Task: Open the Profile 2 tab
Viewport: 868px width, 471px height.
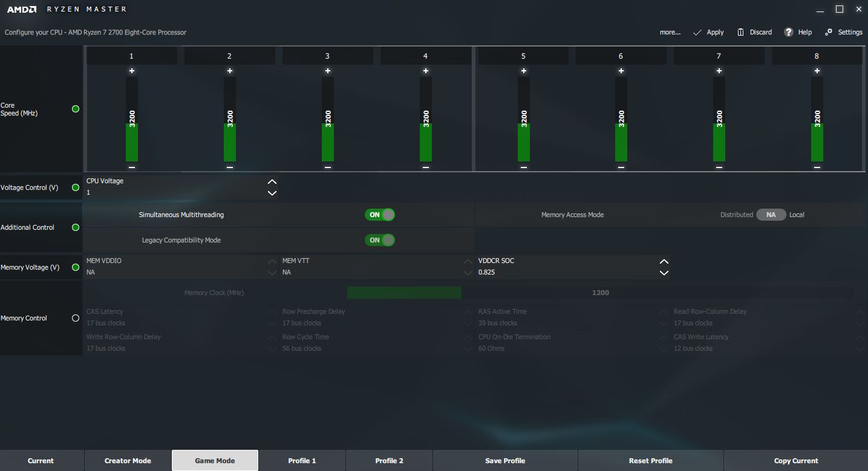Action: click(x=389, y=461)
